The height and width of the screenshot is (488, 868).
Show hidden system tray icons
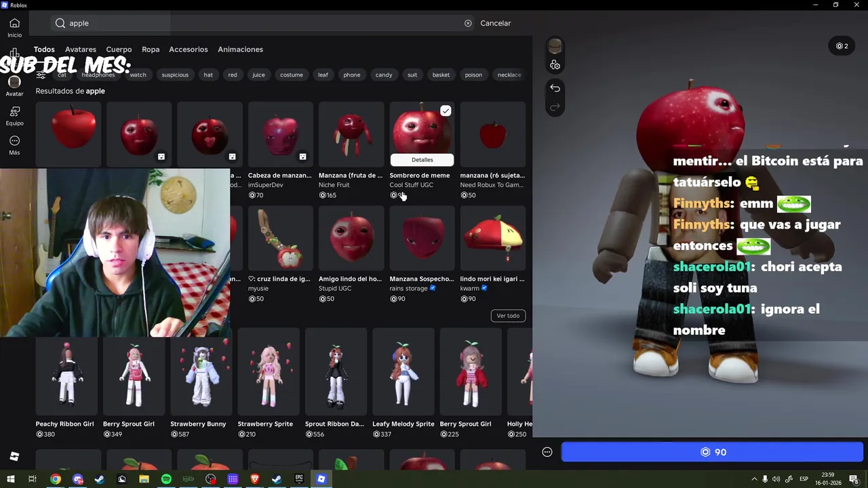[x=754, y=479]
